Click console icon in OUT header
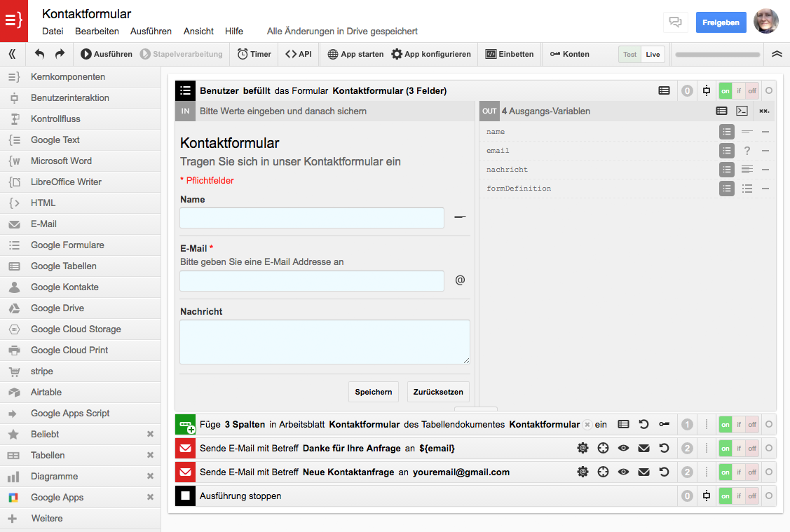This screenshot has height=532, width=790. tap(742, 111)
